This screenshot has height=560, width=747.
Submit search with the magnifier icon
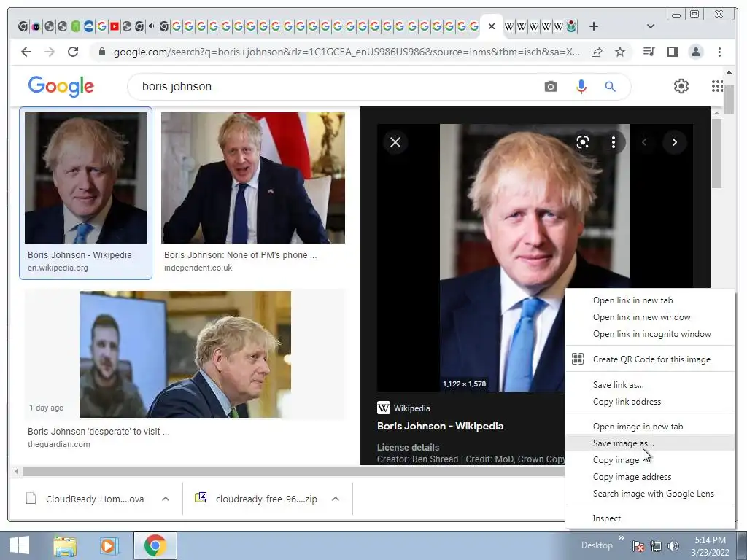[x=611, y=87]
